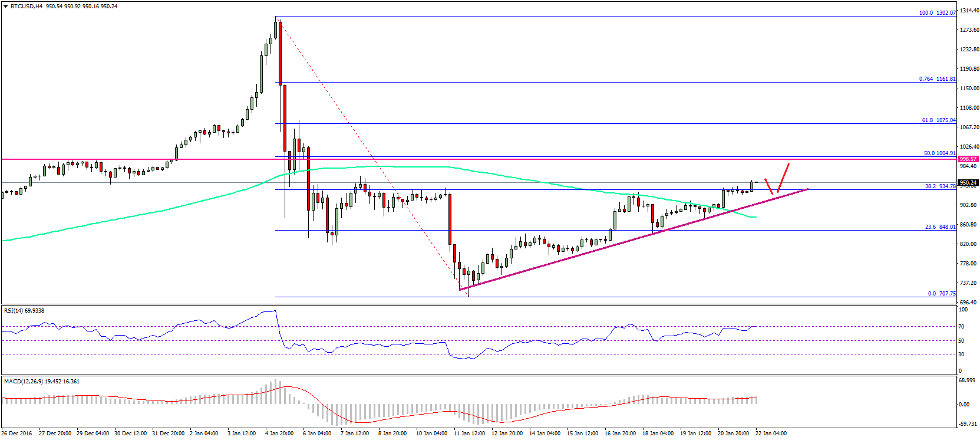
Task: Click the 4 Jan 20:00 time label
Action: pyautogui.click(x=280, y=434)
